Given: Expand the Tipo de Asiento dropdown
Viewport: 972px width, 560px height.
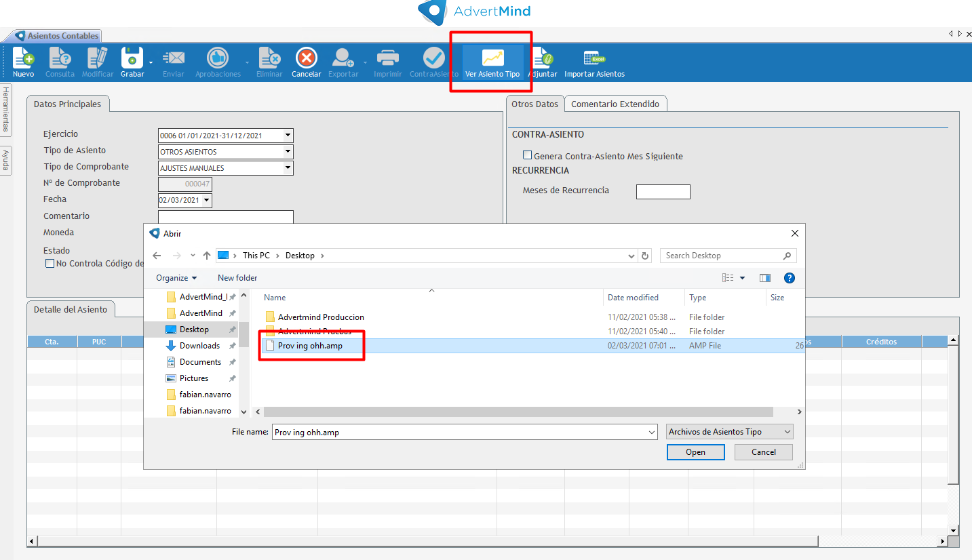Looking at the screenshot, I should pyautogui.click(x=288, y=152).
